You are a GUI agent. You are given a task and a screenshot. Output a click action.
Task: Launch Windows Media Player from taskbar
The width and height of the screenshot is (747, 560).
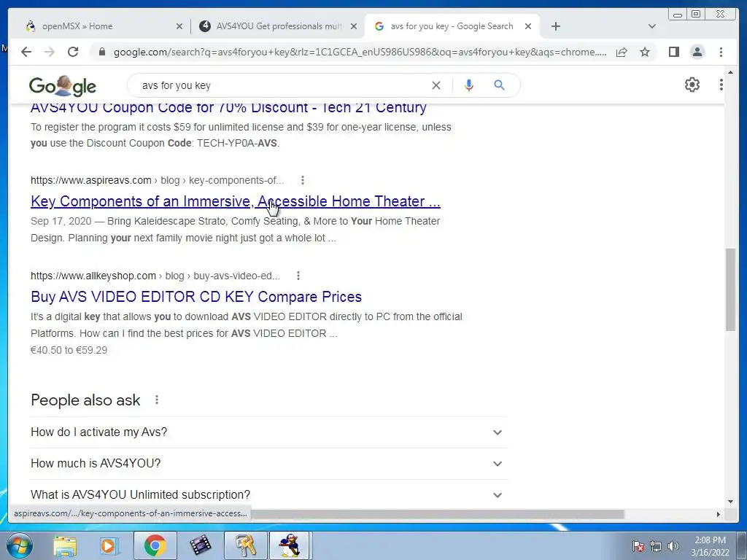pos(109,545)
